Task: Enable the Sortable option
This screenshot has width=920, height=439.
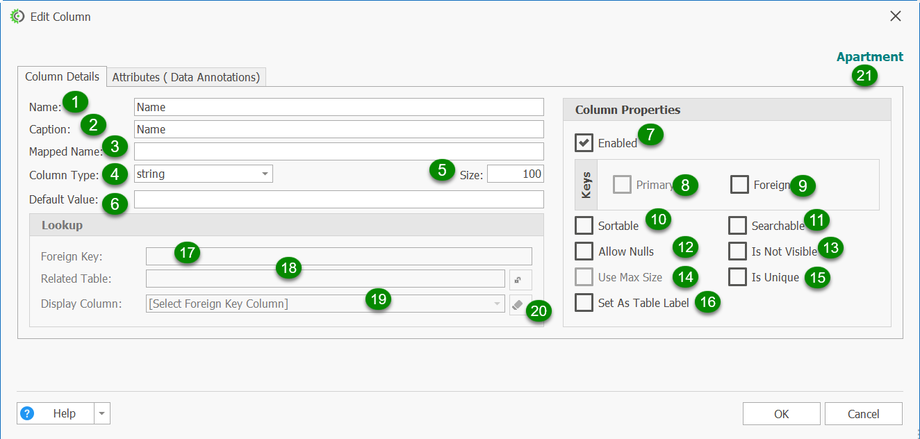Action: (583, 225)
